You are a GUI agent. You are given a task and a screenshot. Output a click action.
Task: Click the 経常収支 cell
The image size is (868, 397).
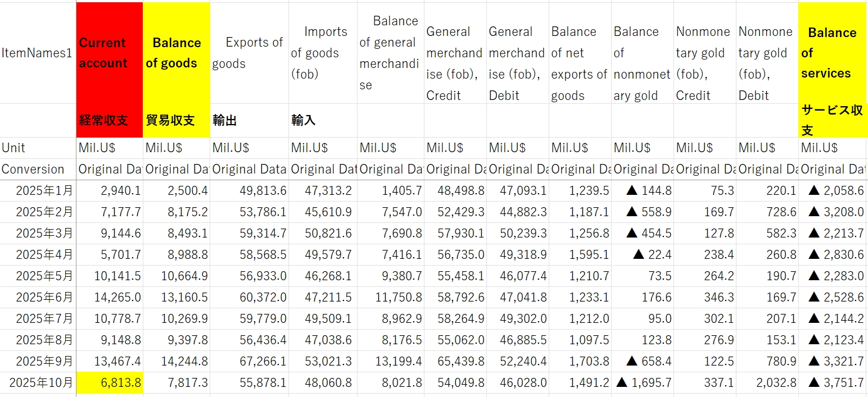[x=110, y=120]
